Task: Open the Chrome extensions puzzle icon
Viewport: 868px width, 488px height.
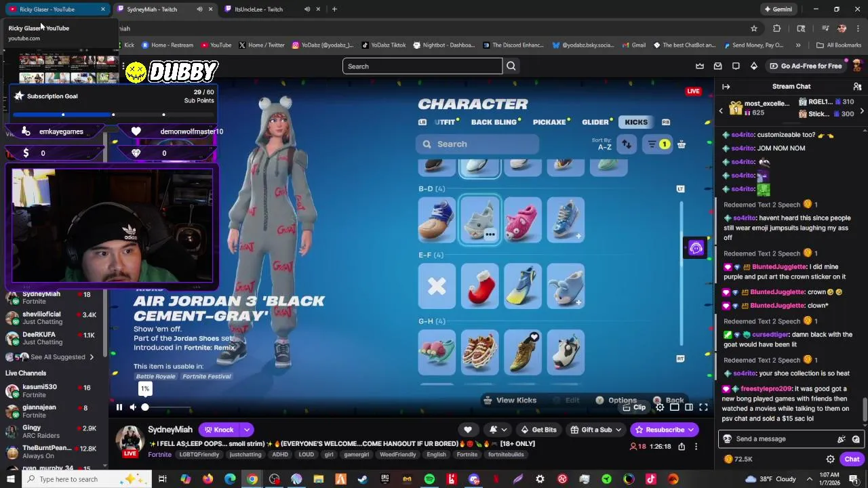Action: click(777, 28)
